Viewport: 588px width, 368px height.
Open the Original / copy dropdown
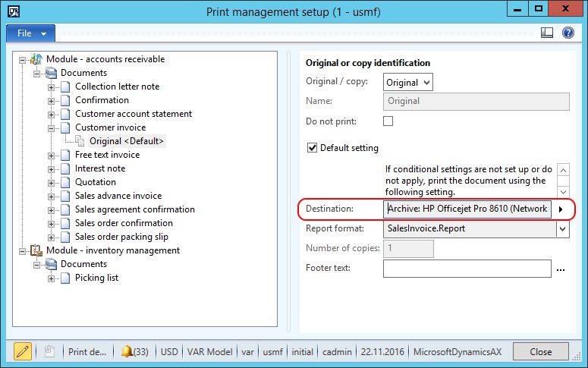tap(408, 82)
